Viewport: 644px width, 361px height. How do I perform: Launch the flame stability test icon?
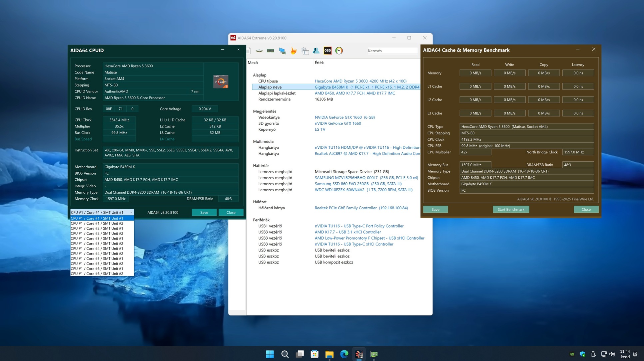(x=294, y=51)
